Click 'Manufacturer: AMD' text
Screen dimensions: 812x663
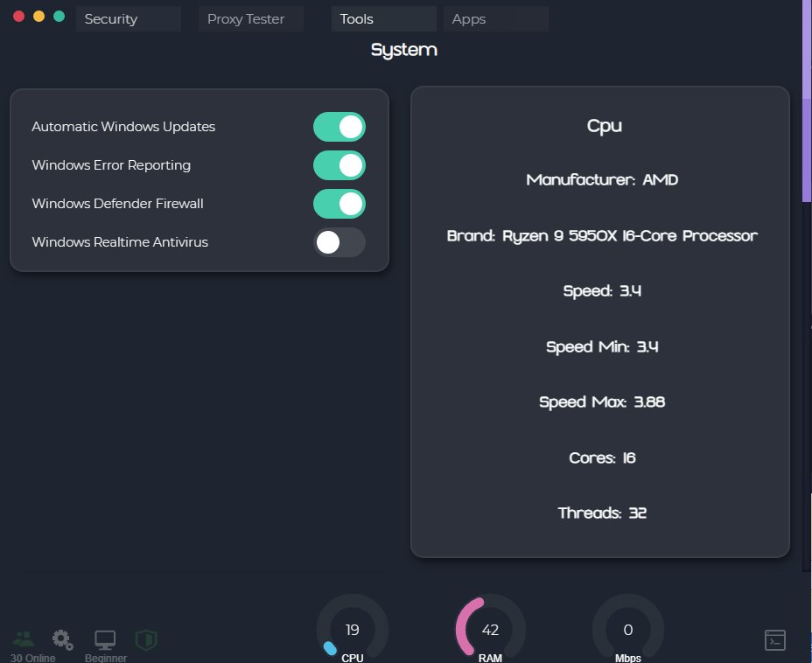[x=602, y=179]
